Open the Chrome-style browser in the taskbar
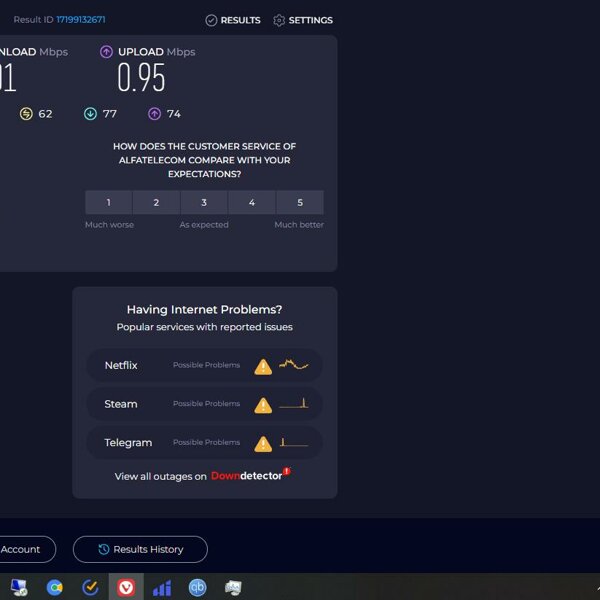Viewport: 600px width, 600px height. point(55,587)
